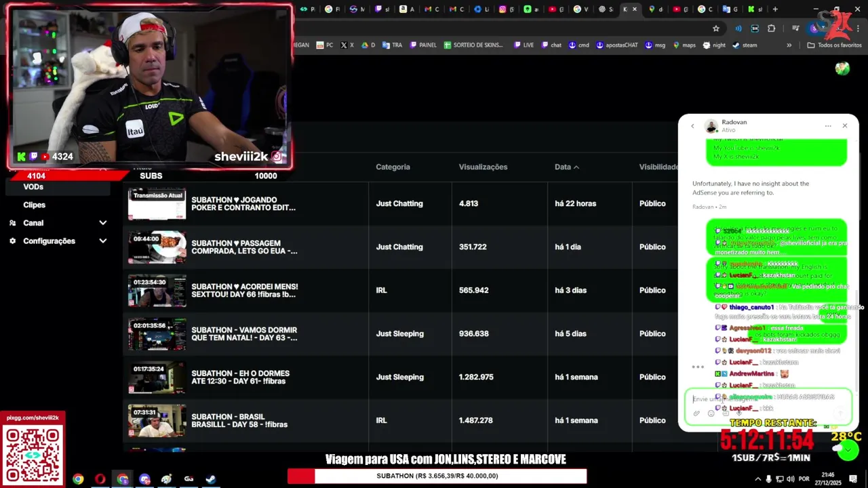Show hidden system tray icons
This screenshot has height=488, width=868.
(757, 479)
